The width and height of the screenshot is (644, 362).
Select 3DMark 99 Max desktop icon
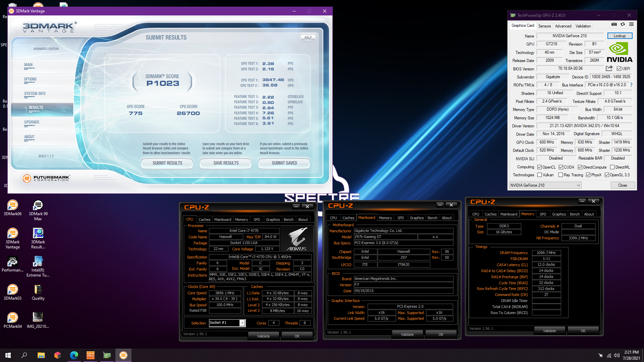coord(38,210)
